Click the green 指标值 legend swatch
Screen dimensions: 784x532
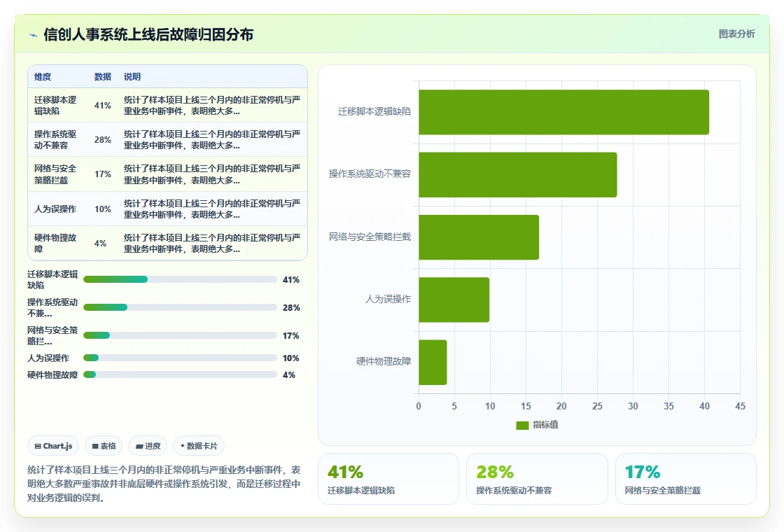pos(522,425)
